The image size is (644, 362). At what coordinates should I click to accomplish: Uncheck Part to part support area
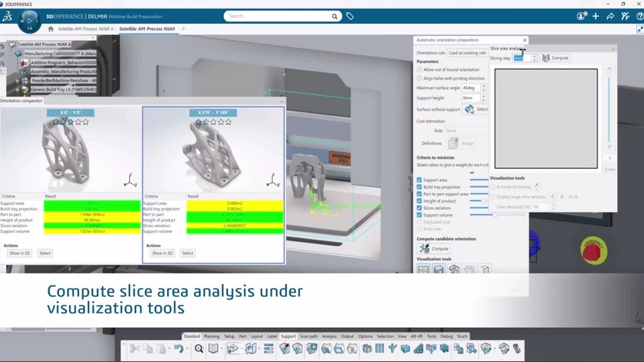tap(419, 194)
